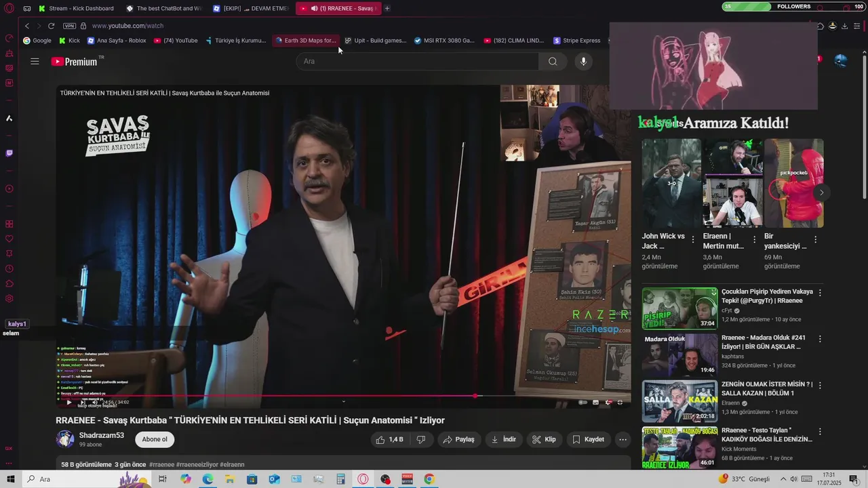Image resolution: width=868 pixels, height=488 pixels.
Task: Open options for Elraenn Mertin mut short
Action: click(x=754, y=239)
